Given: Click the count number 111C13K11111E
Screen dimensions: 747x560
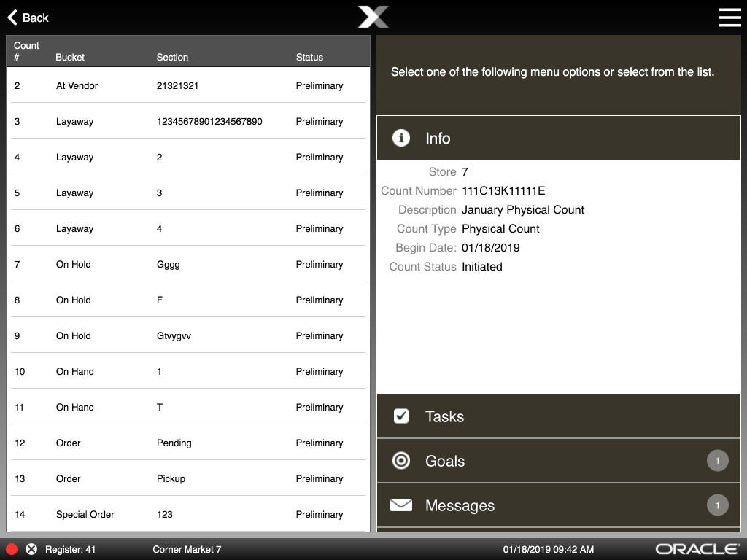Looking at the screenshot, I should (x=503, y=191).
